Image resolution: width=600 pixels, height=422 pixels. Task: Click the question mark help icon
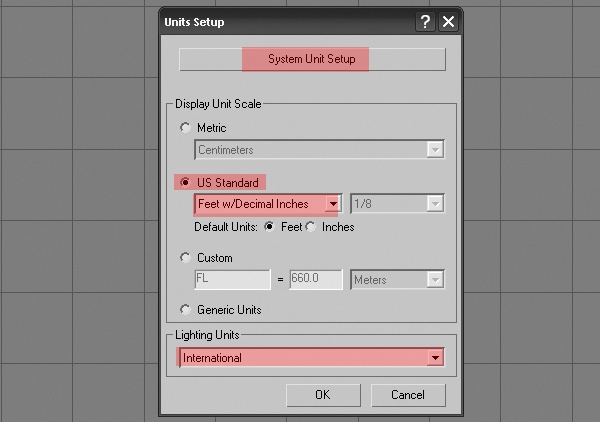427,22
